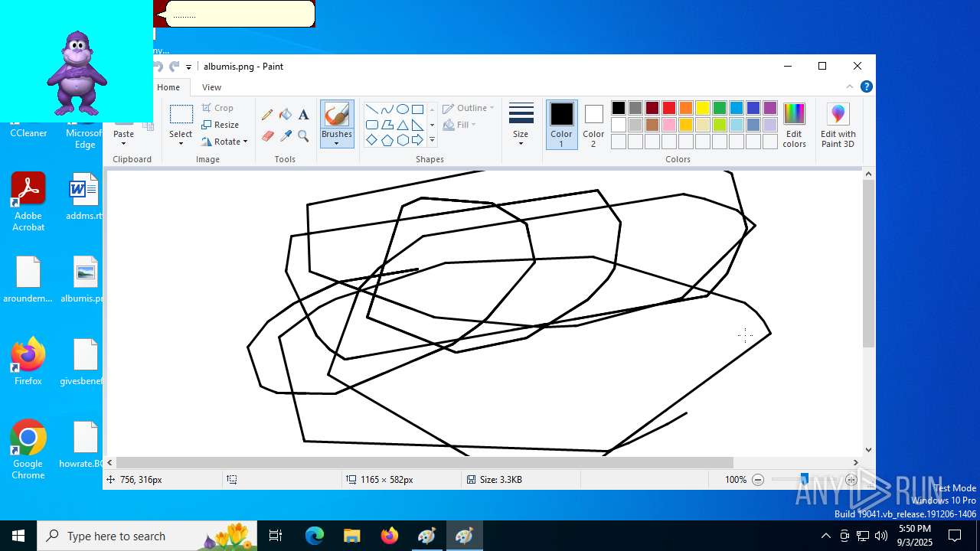The height and width of the screenshot is (551, 980).
Task: Open the Edit colors dialog
Action: coord(794,125)
